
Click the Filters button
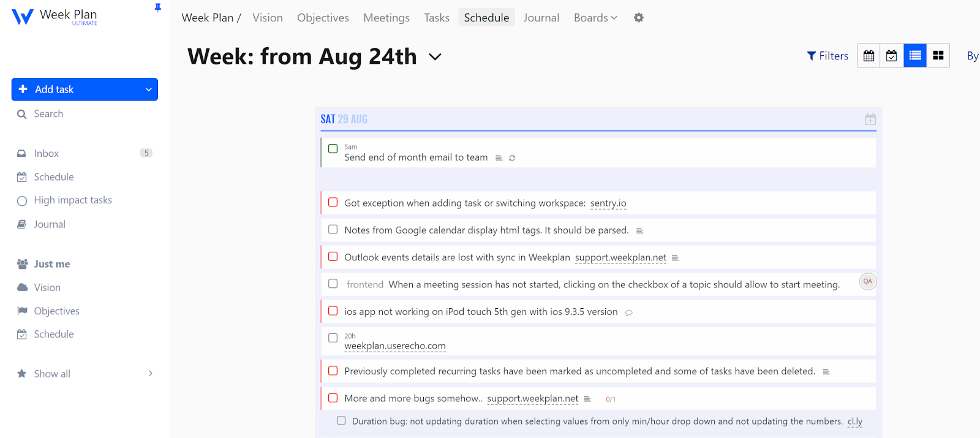(x=827, y=56)
